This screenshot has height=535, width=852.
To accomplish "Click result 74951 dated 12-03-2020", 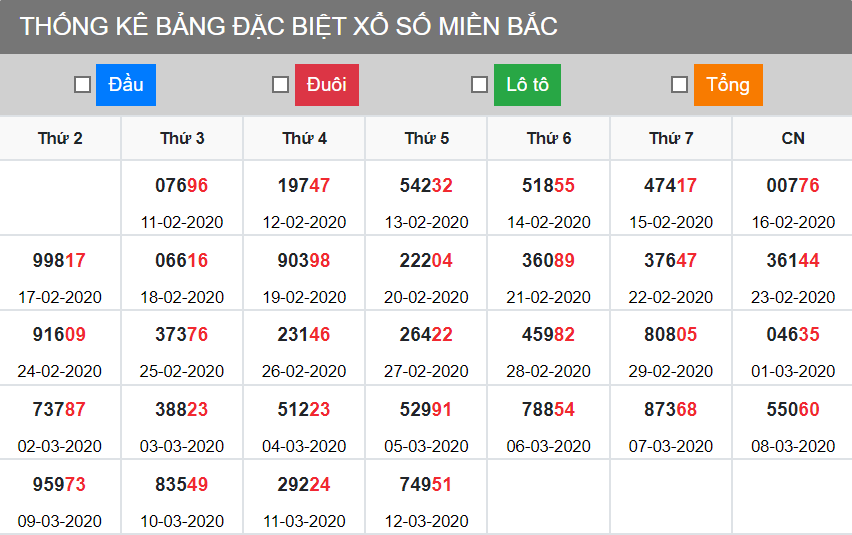I will [426, 485].
